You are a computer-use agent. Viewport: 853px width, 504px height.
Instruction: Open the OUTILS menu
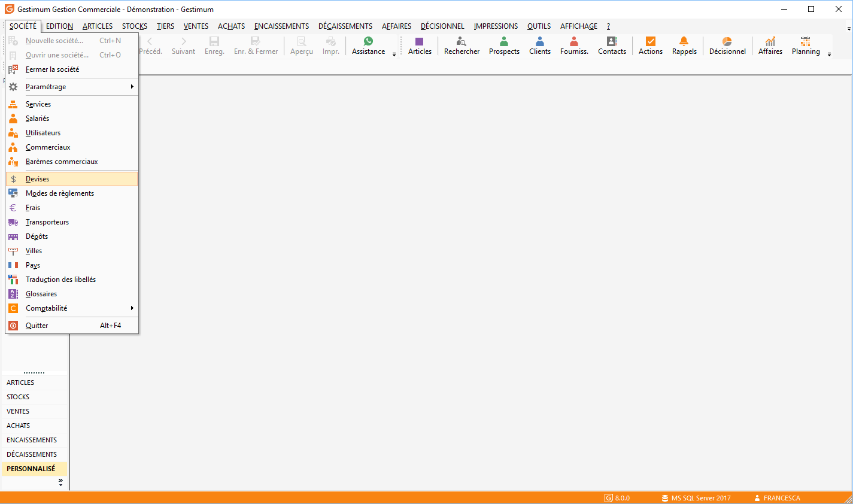click(539, 26)
